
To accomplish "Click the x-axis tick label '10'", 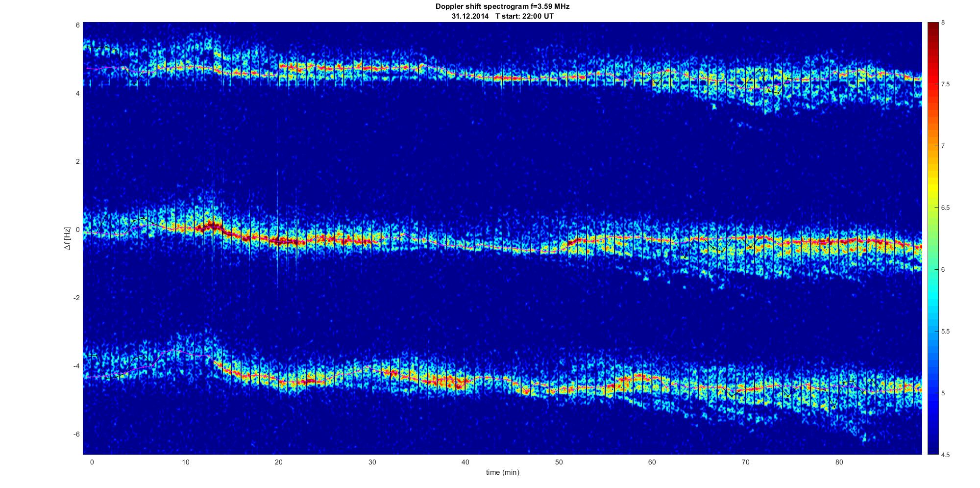I will [185, 462].
